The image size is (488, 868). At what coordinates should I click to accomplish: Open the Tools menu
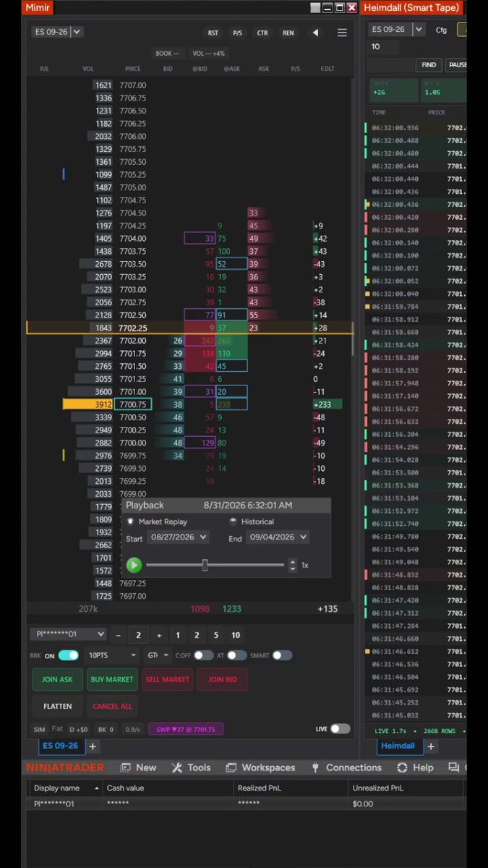point(191,767)
